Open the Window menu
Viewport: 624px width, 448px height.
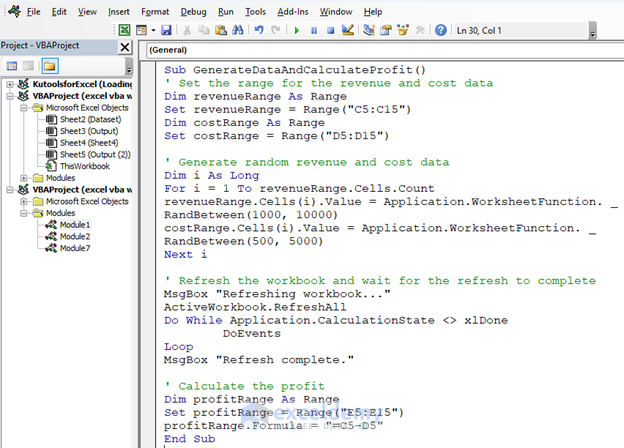pos(336,12)
